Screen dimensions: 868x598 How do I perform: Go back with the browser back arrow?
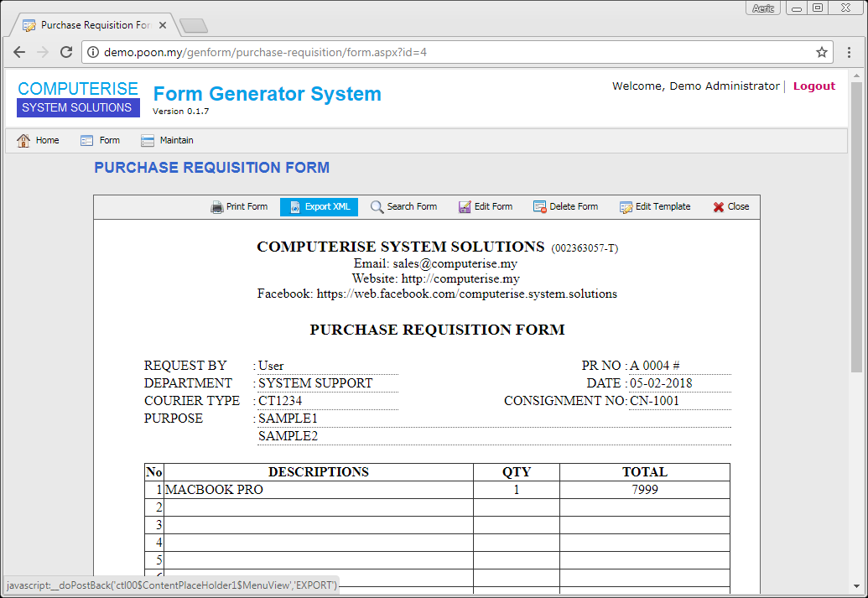click(19, 51)
